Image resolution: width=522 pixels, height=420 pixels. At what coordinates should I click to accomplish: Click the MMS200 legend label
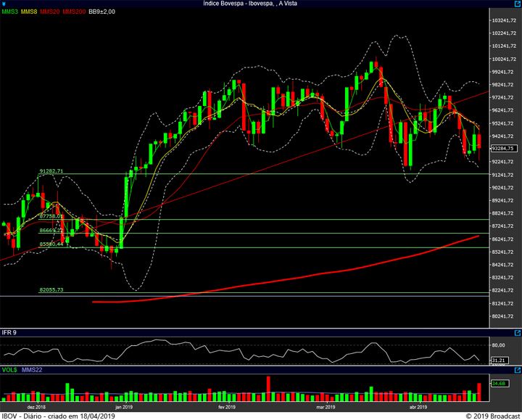tap(73, 12)
